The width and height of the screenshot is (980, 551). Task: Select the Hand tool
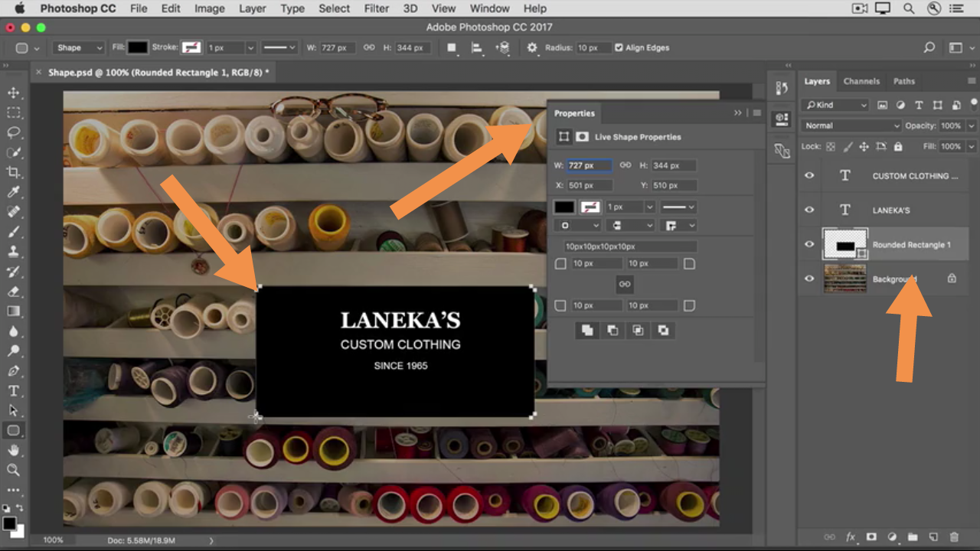pos(13,450)
